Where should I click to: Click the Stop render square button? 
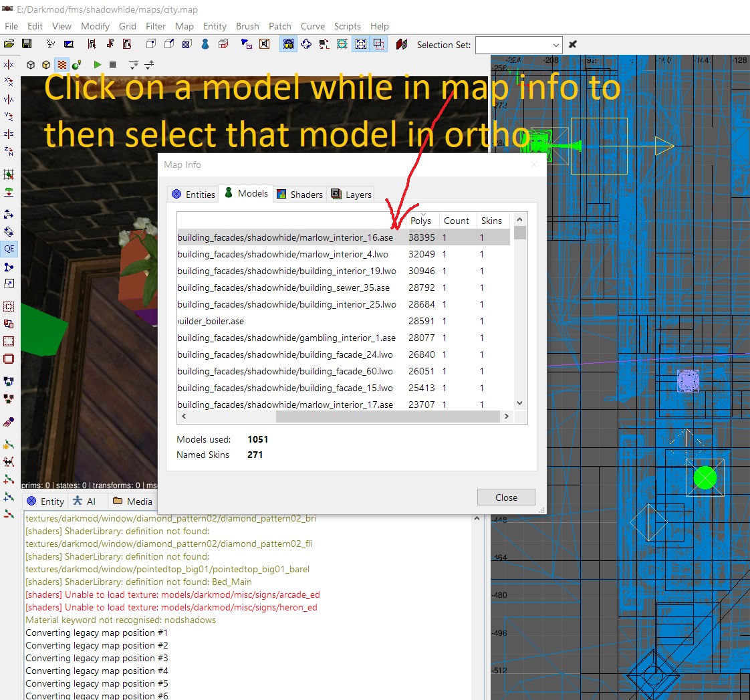[113, 65]
